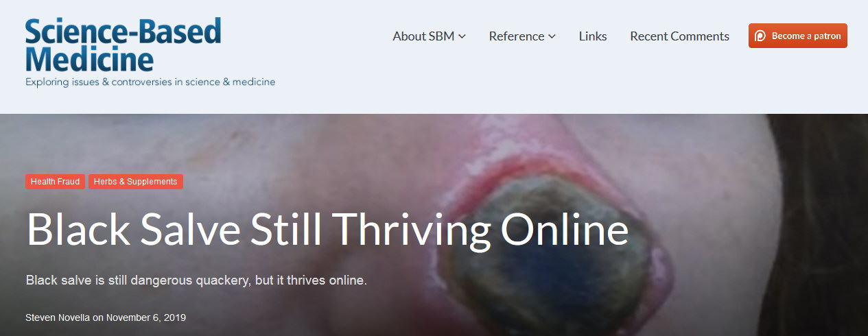Expand the About SBM dropdown chevron

coord(462,36)
